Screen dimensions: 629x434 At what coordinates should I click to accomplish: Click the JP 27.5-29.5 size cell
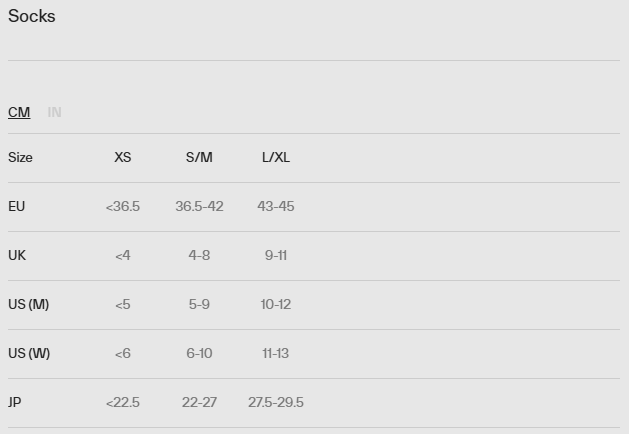pyautogui.click(x=276, y=402)
